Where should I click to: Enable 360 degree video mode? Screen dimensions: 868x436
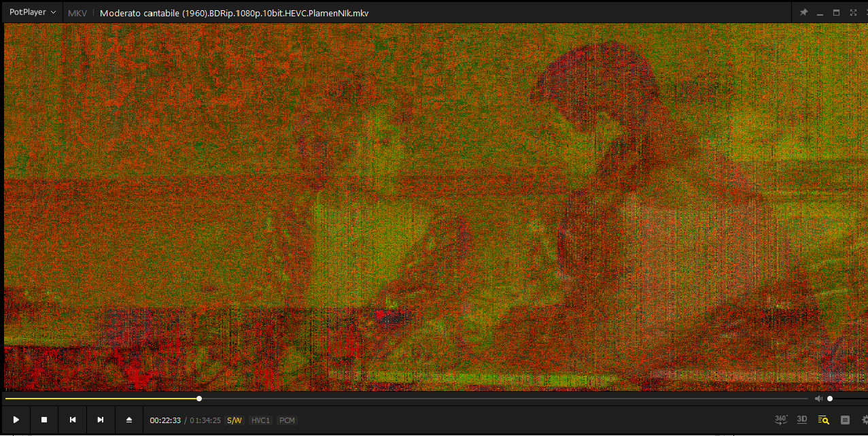(x=782, y=420)
